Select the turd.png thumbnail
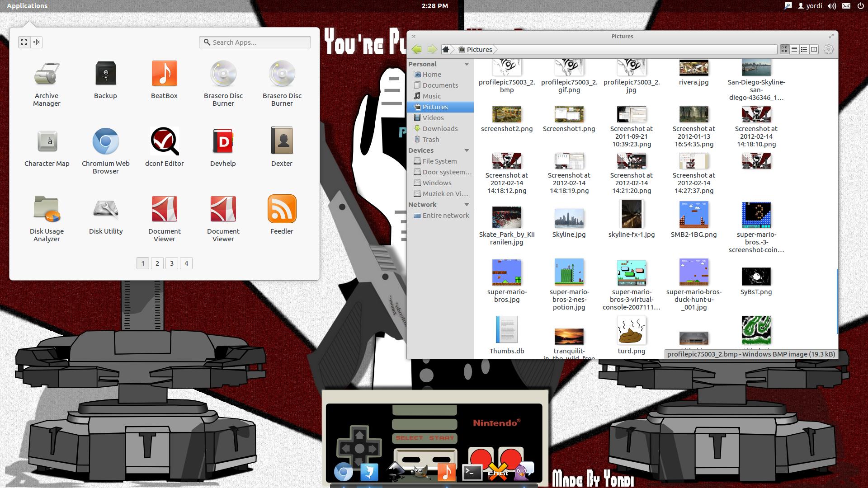 (x=632, y=331)
